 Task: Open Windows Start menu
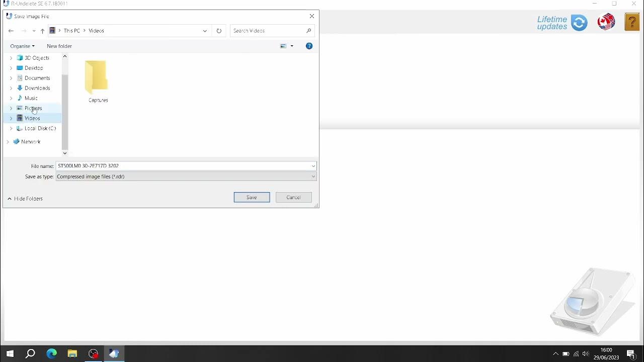tap(10, 353)
